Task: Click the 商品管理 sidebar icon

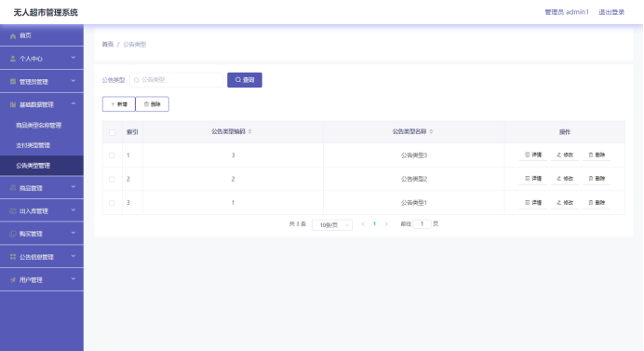Action: 13,188
